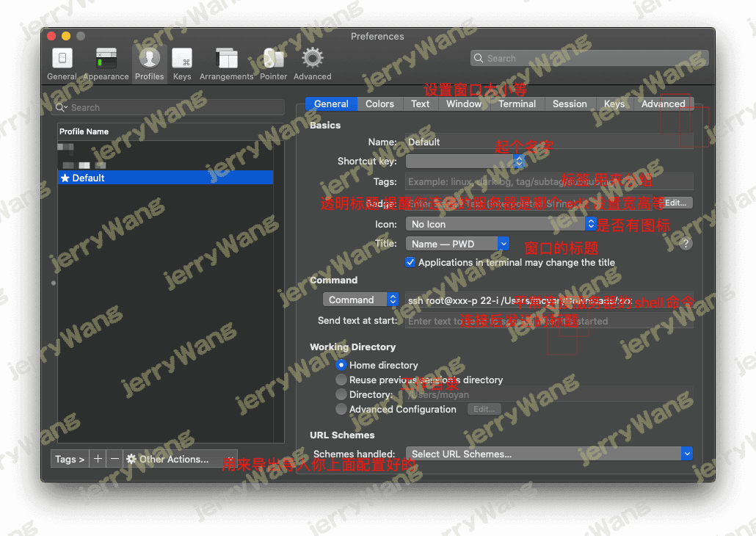Click the profile Name text field
This screenshot has height=536, width=756.
(x=548, y=142)
